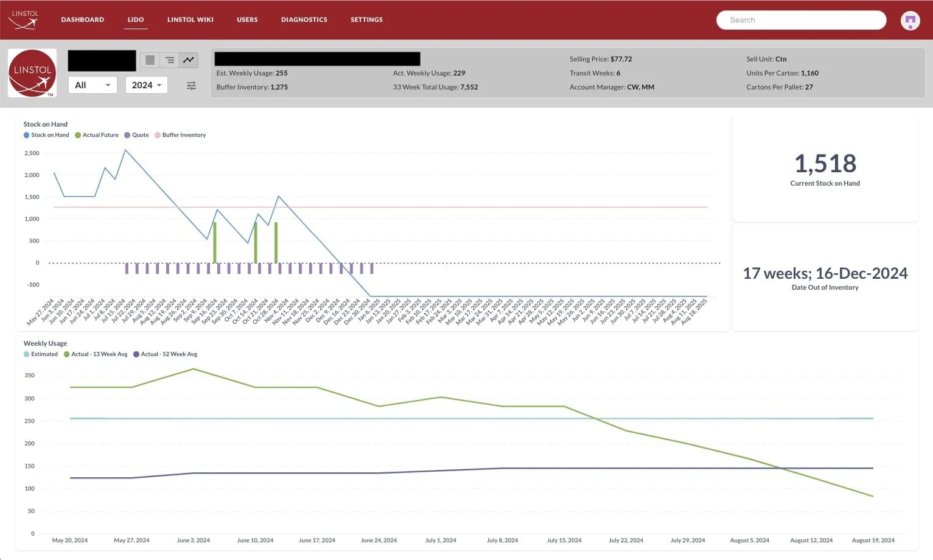Open the LIDO menu item

pos(136,19)
